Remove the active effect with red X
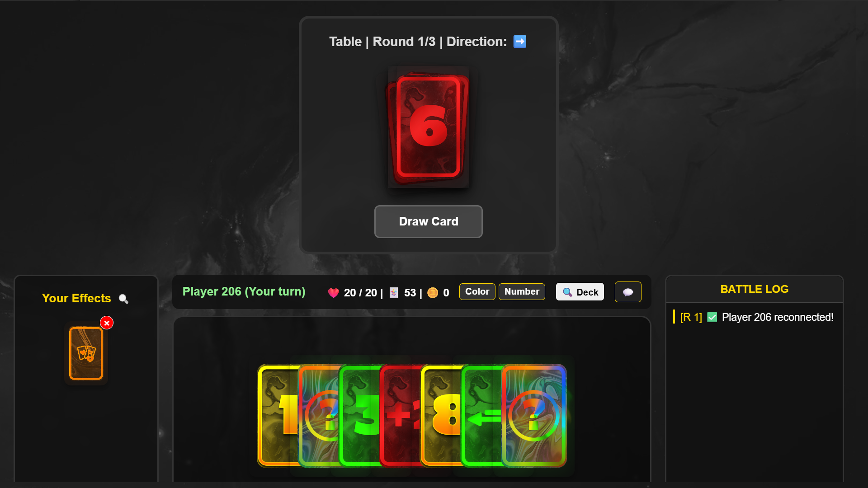Screen dimensions: 868x488 107,323
